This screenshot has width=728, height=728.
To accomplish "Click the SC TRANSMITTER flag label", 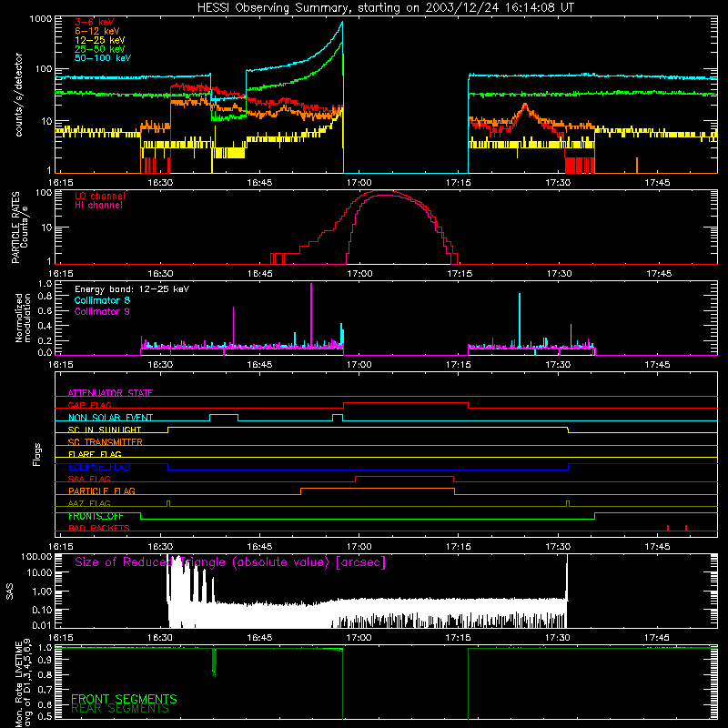I will pyautogui.click(x=106, y=441).
